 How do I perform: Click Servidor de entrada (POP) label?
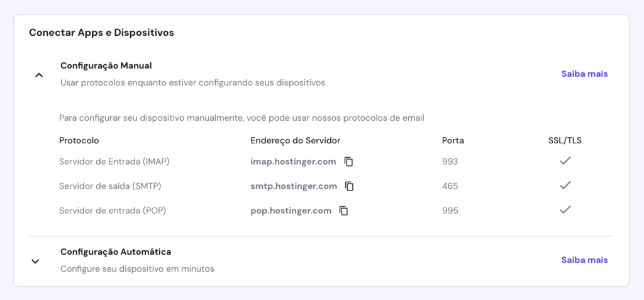point(113,211)
